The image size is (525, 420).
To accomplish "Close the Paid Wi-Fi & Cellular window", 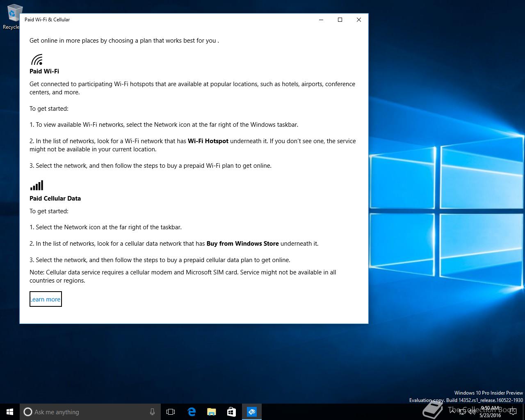I will pyautogui.click(x=359, y=20).
